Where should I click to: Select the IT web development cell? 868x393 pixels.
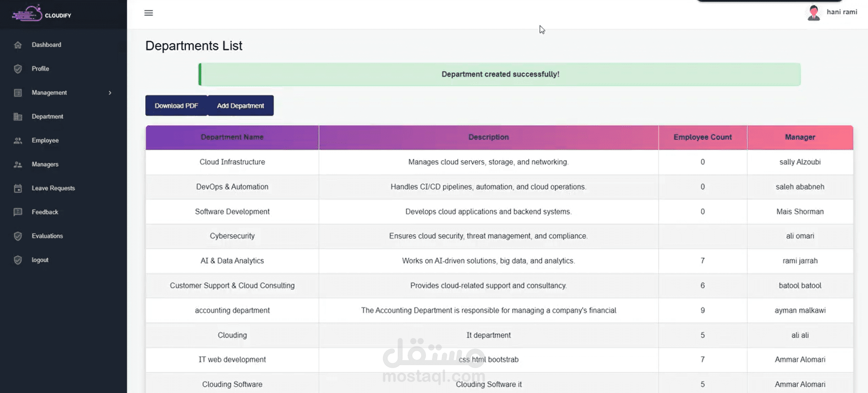pos(232,360)
